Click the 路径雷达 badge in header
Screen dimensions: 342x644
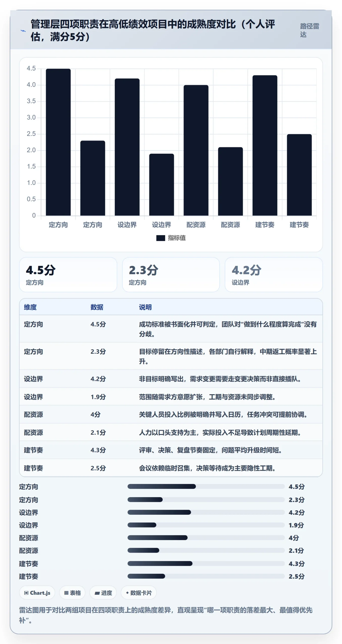[x=310, y=30]
